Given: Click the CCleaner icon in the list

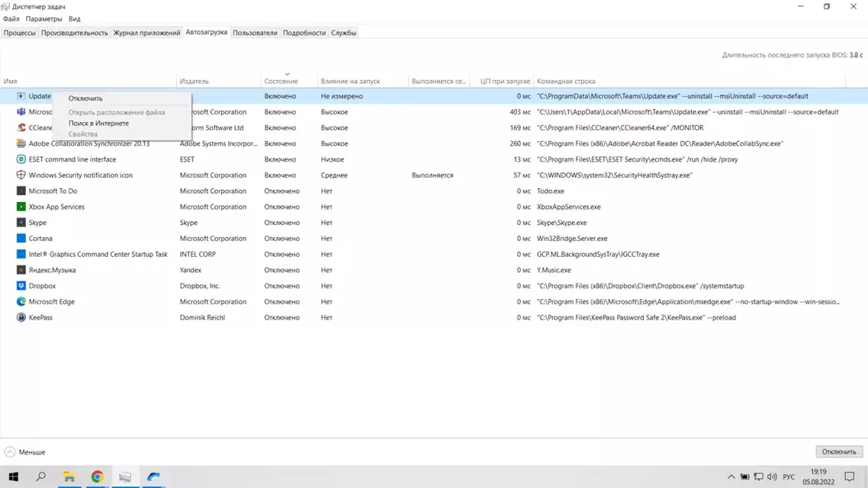Looking at the screenshot, I should pyautogui.click(x=21, y=128).
